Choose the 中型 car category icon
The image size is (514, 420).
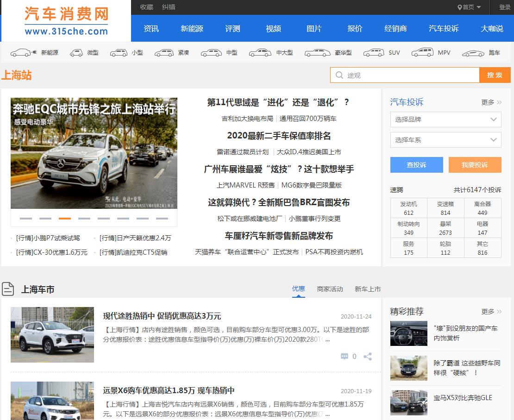tap(212, 52)
